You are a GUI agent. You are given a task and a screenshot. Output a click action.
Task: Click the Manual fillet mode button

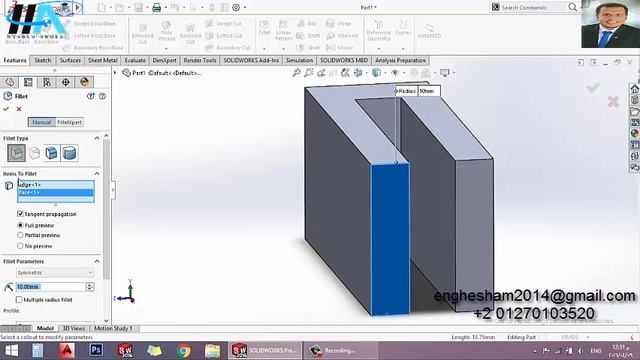pyautogui.click(x=42, y=122)
